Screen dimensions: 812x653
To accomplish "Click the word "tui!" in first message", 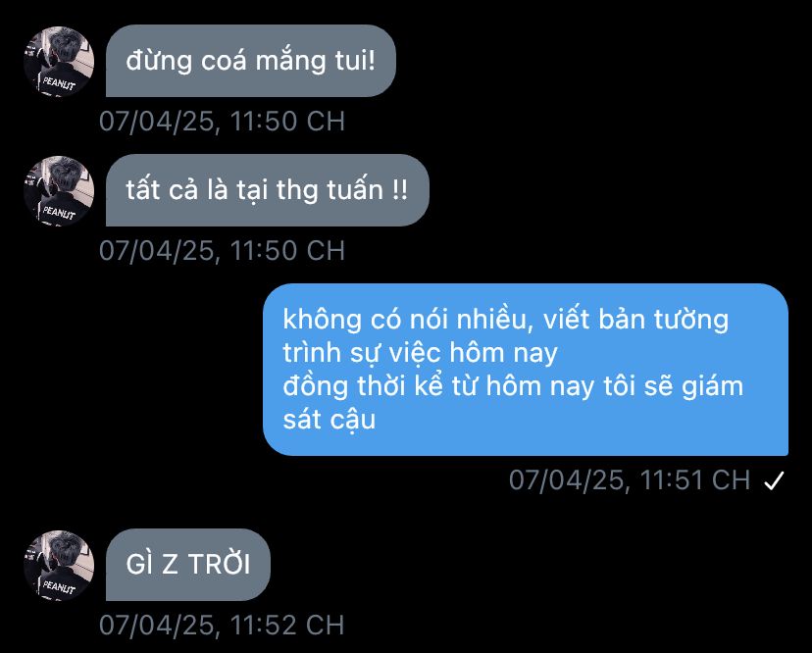I will click(355, 60).
